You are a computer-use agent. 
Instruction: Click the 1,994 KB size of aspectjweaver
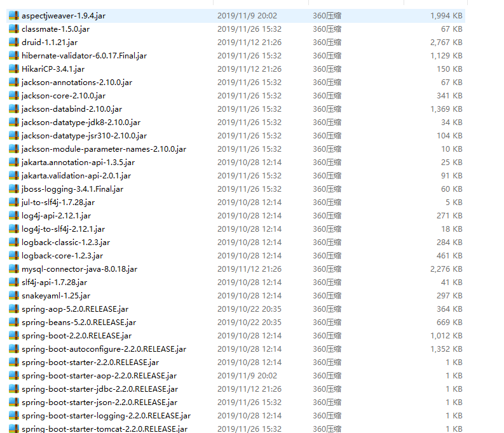[x=446, y=16]
